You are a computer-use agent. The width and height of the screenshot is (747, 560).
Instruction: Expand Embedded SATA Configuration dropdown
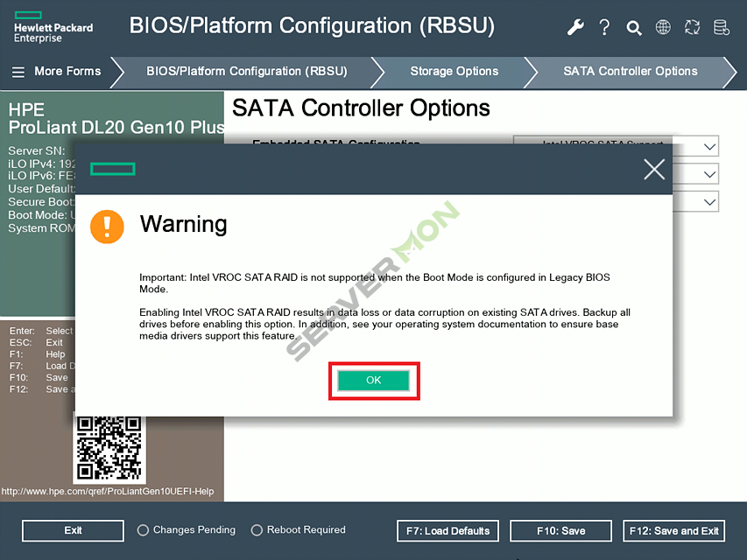(x=710, y=146)
